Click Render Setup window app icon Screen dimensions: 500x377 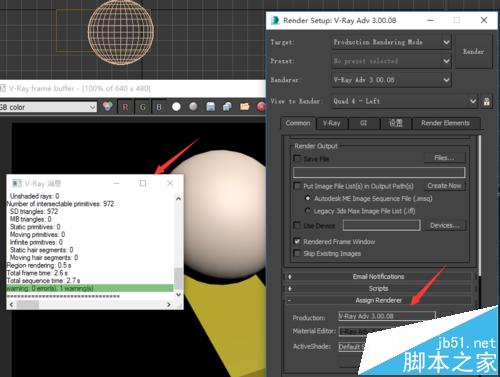click(x=275, y=20)
